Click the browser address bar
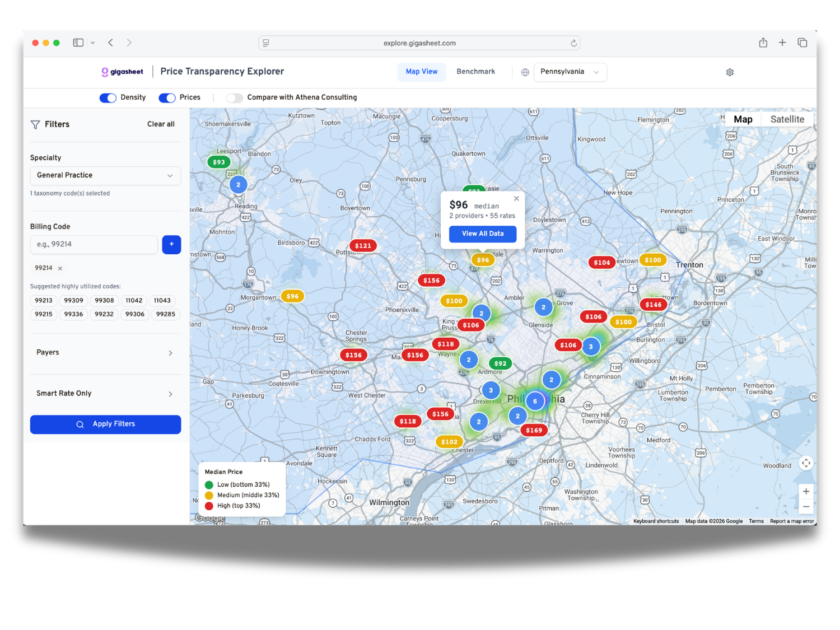 click(419, 43)
